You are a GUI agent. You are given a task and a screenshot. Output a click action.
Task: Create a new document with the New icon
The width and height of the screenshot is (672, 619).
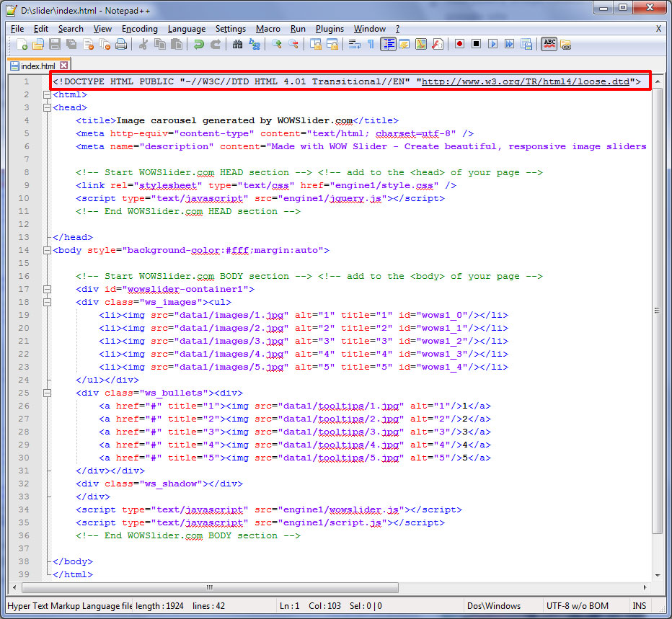(22, 44)
